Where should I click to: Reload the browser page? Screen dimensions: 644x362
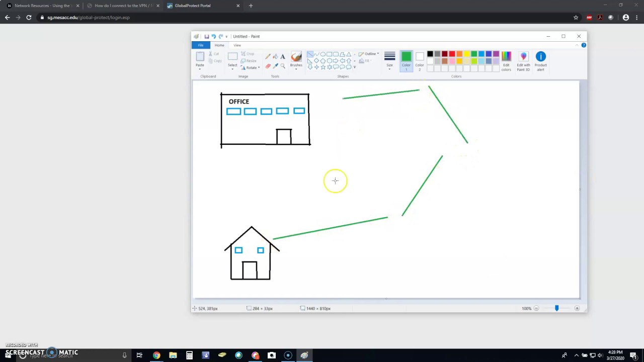29,18
